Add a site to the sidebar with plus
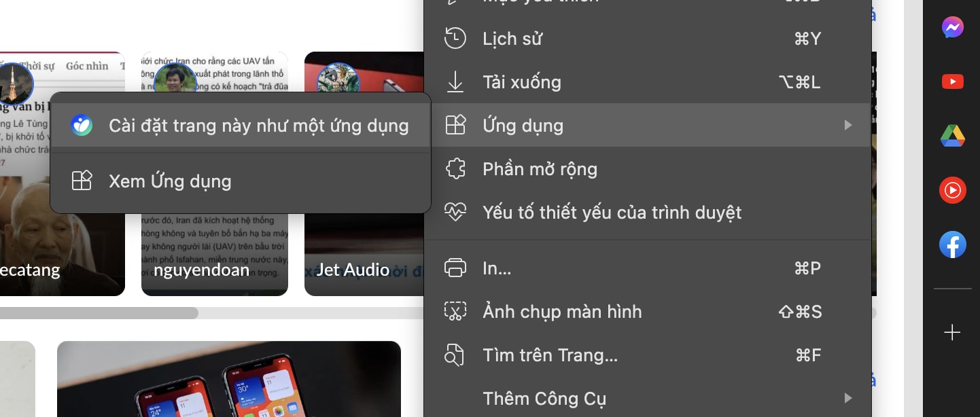980x417 pixels. point(952,333)
